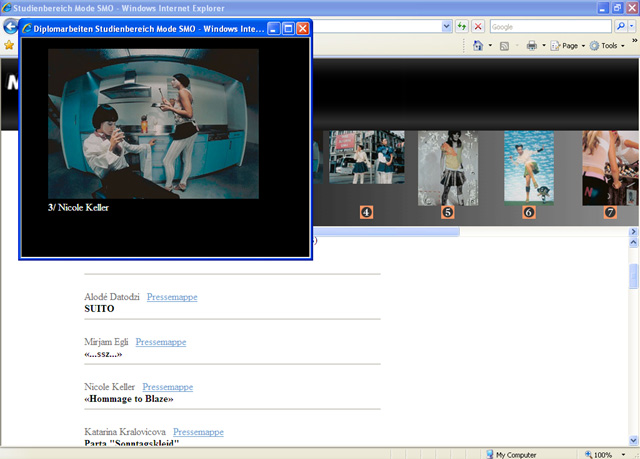Click the Home page icon
This screenshot has height=459, width=640.
pos(478,46)
